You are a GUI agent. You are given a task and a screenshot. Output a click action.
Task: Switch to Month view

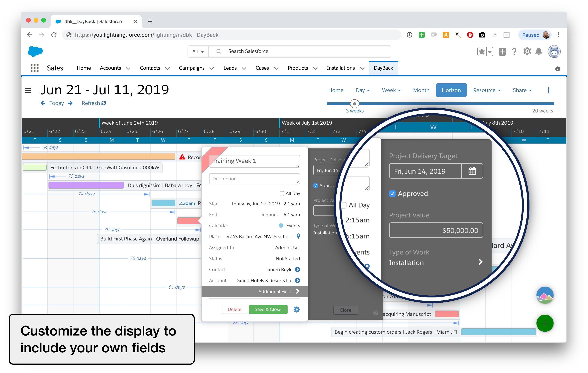click(x=421, y=90)
